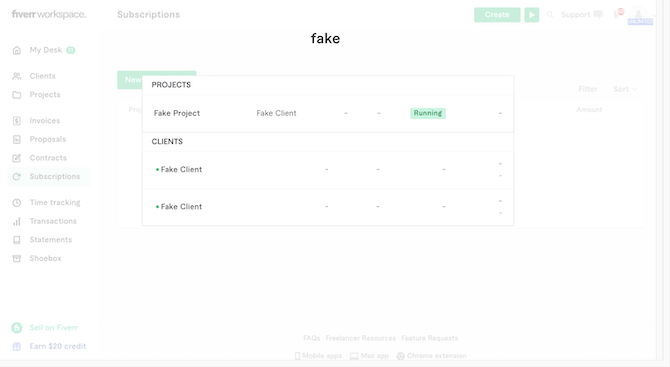Open the Subscriptions refresh icon
670x367 pixels.
point(17,176)
